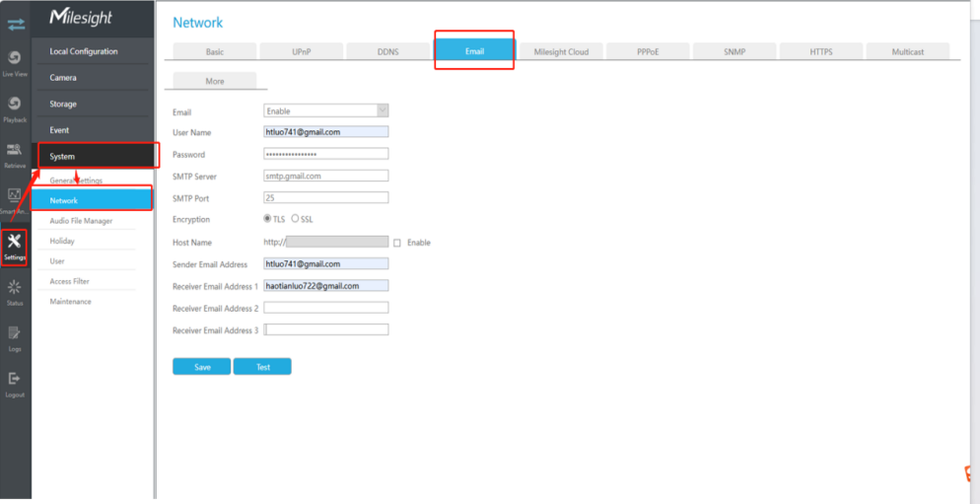
Task: Switch to the DDNS tab
Action: coord(388,51)
